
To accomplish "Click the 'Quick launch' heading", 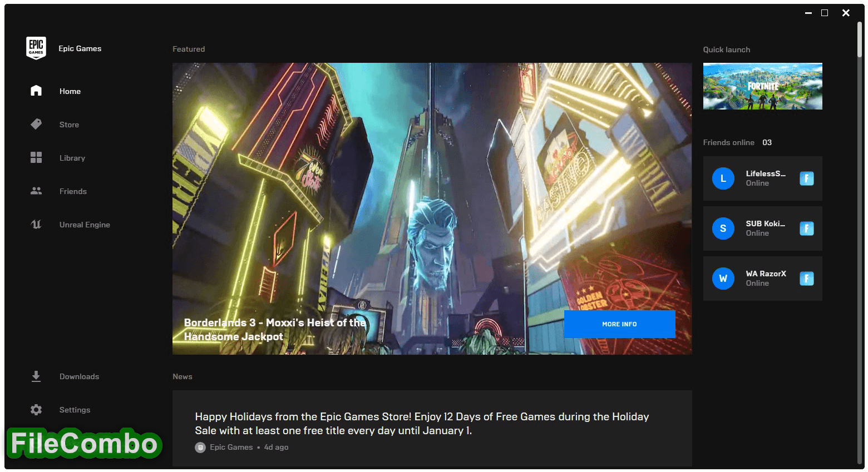I will click(x=727, y=49).
